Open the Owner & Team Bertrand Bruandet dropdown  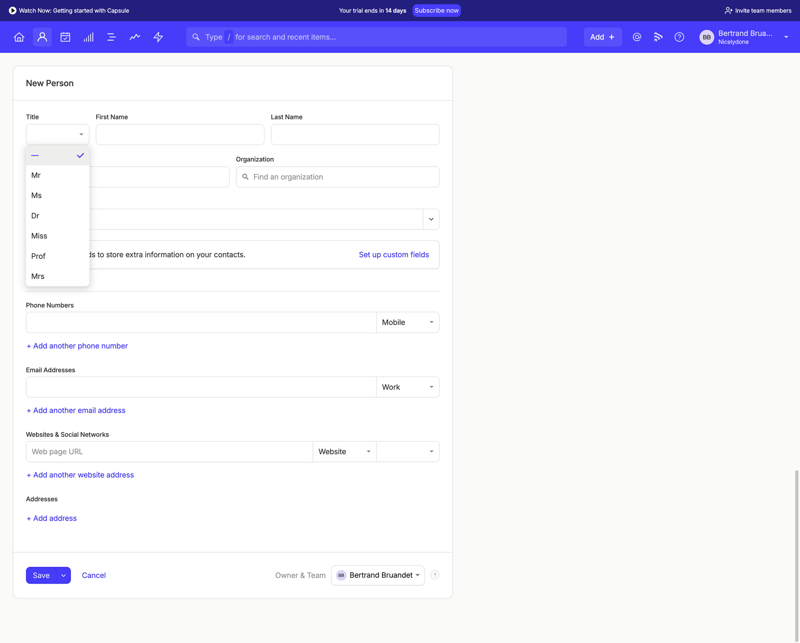(378, 575)
